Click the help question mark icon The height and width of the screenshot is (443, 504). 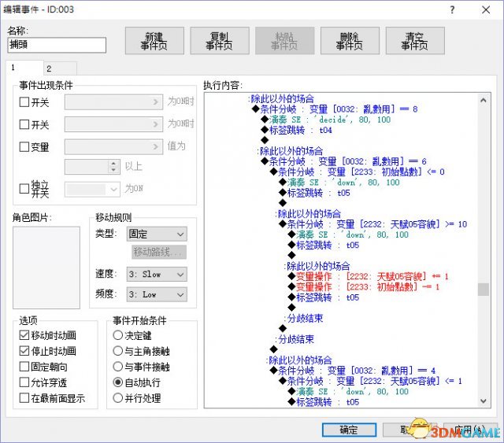(x=451, y=9)
